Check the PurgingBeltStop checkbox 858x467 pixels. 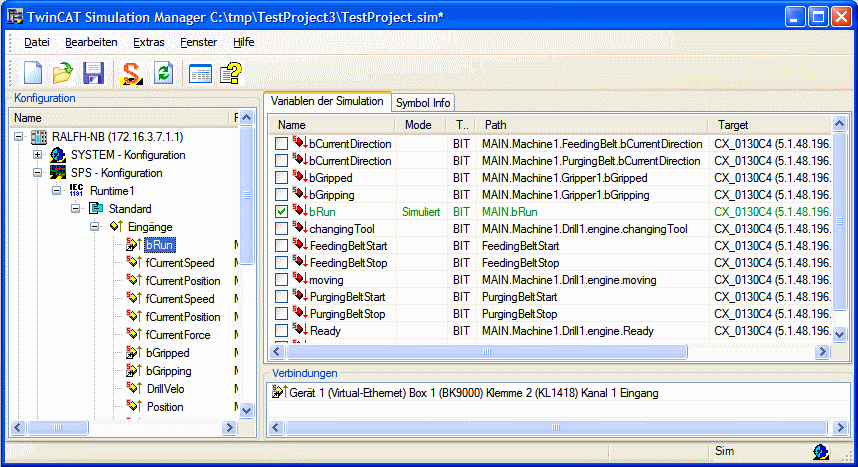(x=281, y=314)
